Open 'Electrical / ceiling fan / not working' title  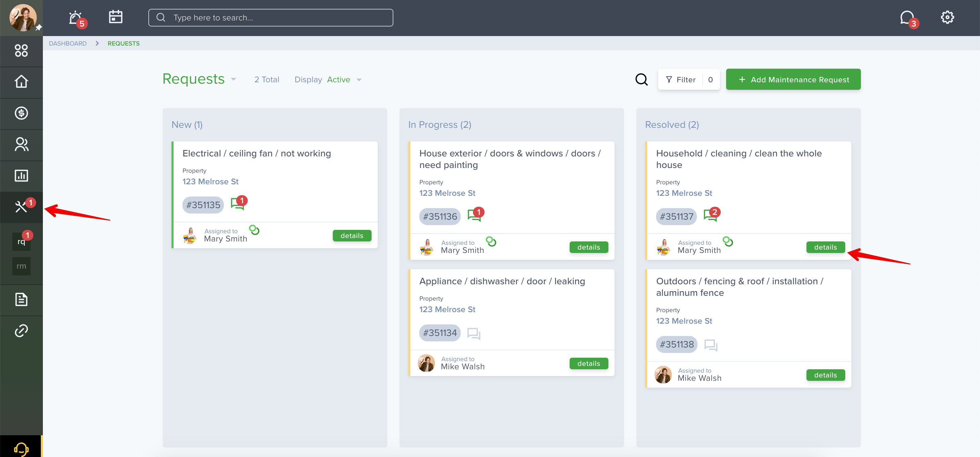[257, 153]
